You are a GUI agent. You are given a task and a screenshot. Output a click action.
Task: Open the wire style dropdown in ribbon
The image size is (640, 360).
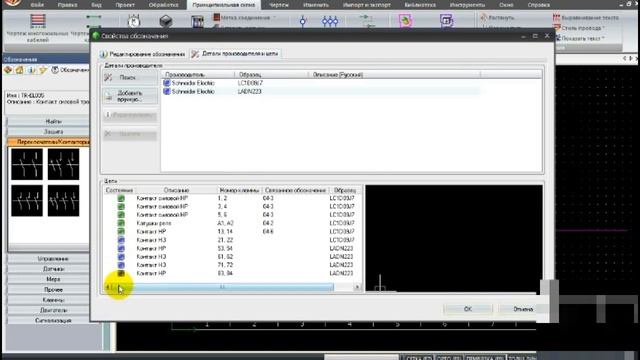tap(604, 28)
